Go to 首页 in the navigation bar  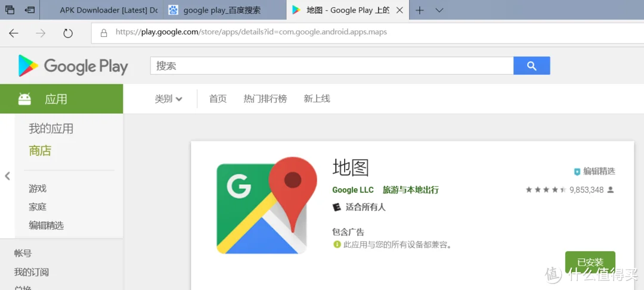pyautogui.click(x=218, y=99)
